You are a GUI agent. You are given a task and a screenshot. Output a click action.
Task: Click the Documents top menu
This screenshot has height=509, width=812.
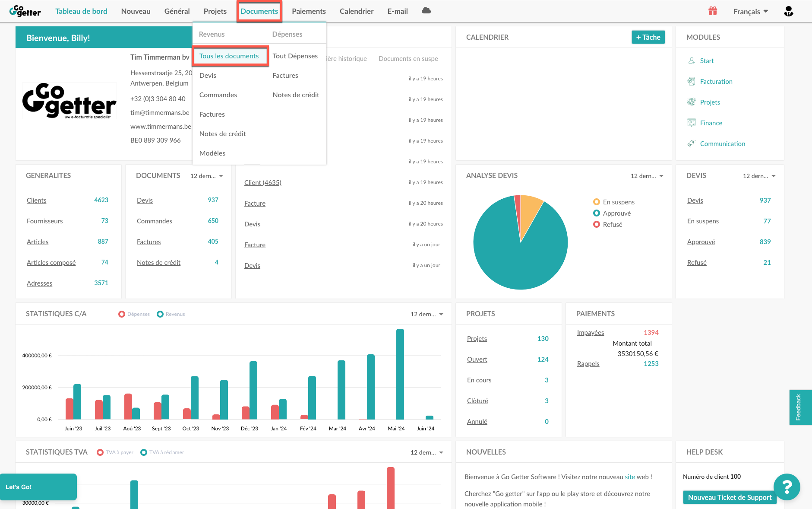click(x=259, y=11)
